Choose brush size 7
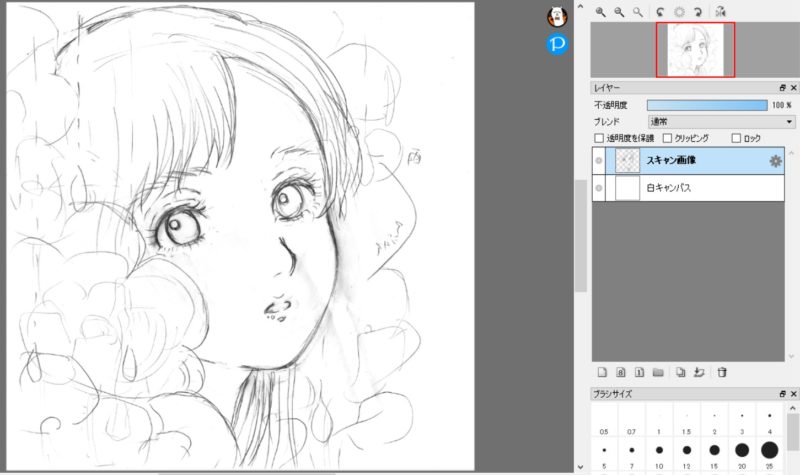 tap(632, 456)
